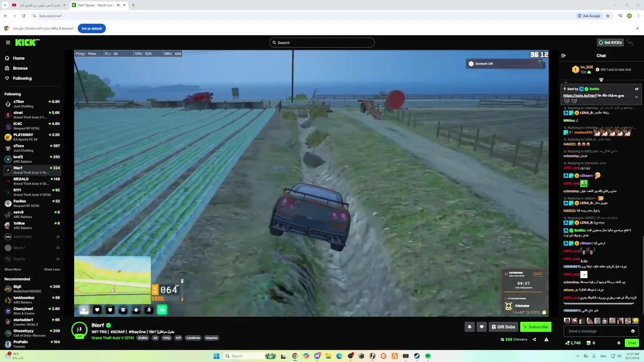The image size is (644, 362).
Task: Expand the gift leaderboard drop arrow
Action: click(601, 79)
